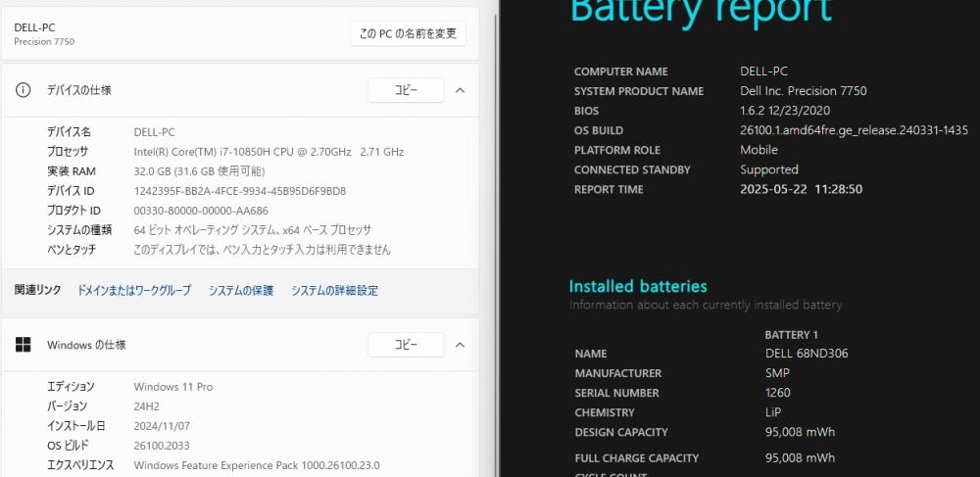
Task: Select the 24H2 version value
Action: pyautogui.click(x=146, y=406)
